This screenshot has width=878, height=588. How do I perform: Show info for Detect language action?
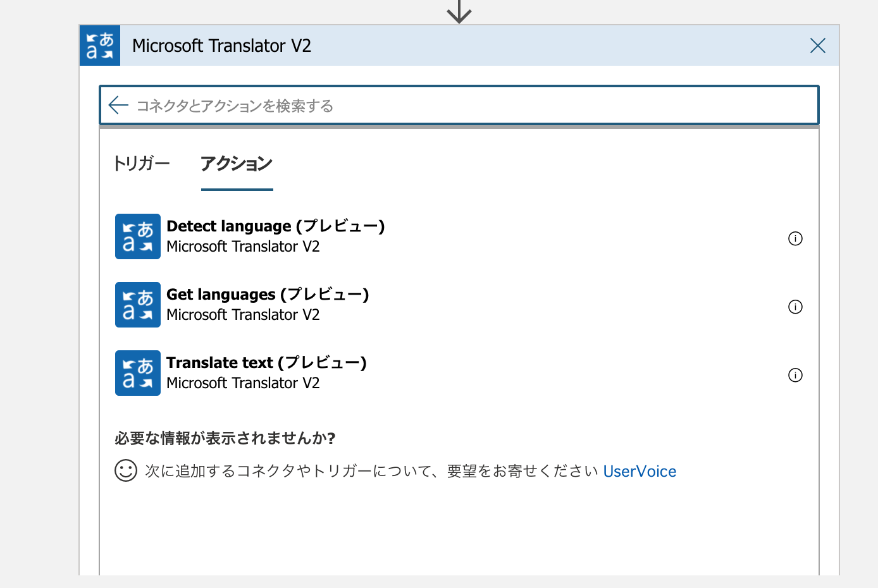pos(795,238)
